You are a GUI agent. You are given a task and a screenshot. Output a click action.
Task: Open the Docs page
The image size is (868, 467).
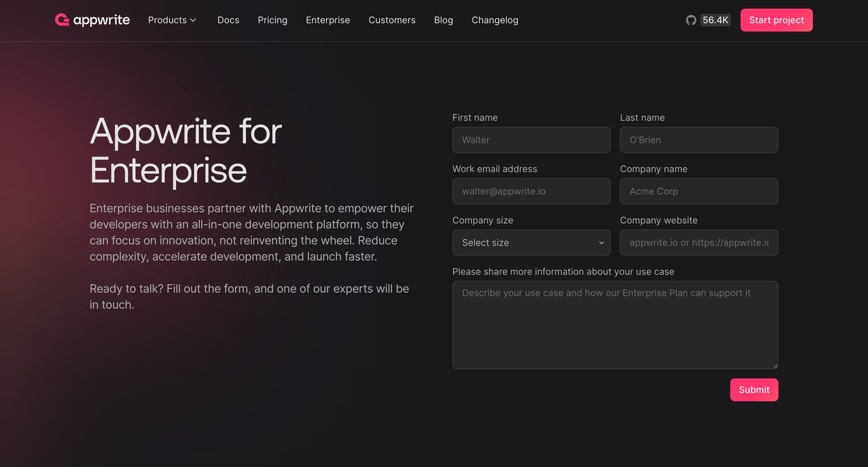(x=228, y=20)
